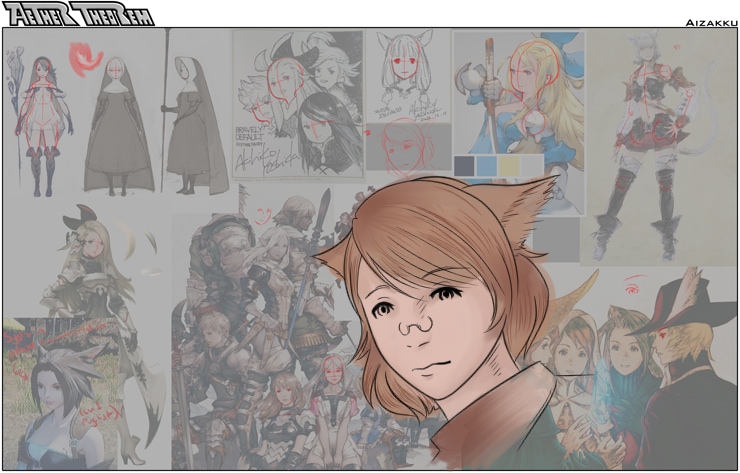This screenshot has height=473, width=740.
Task: Click the cat-eared girl pencil sketch
Action: (410, 75)
